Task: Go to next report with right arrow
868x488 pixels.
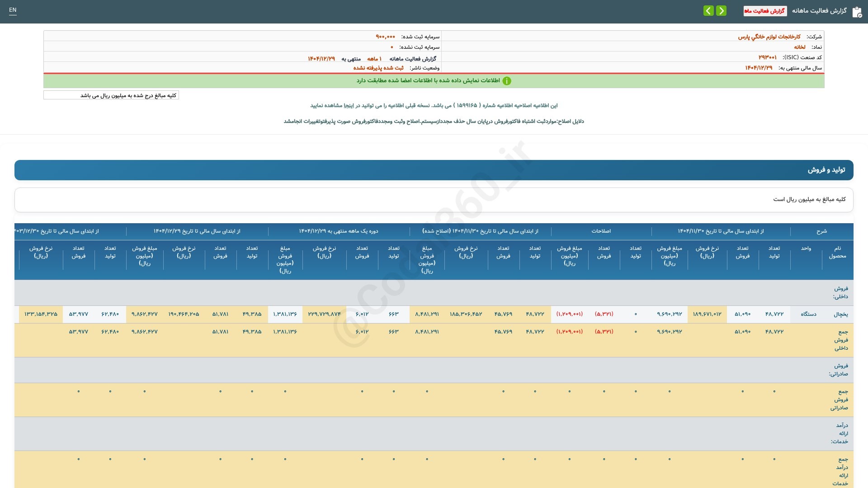Action: (x=721, y=10)
